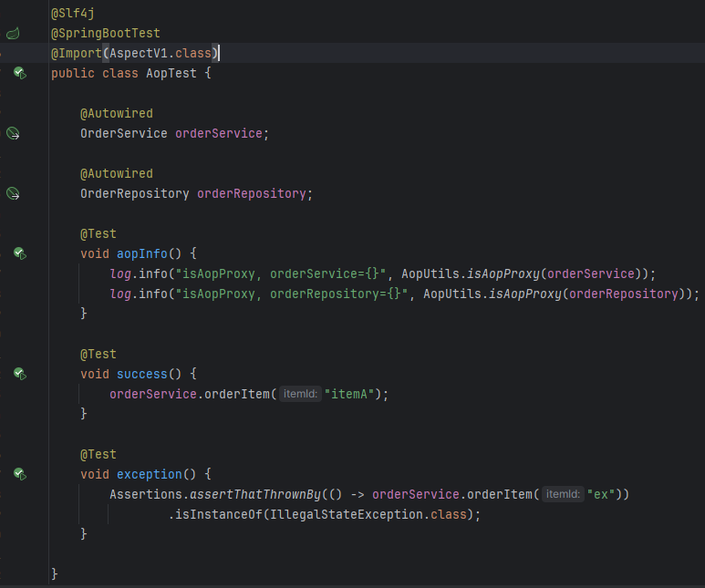Click the aopInfo method name
The image size is (705, 588).
tap(142, 254)
